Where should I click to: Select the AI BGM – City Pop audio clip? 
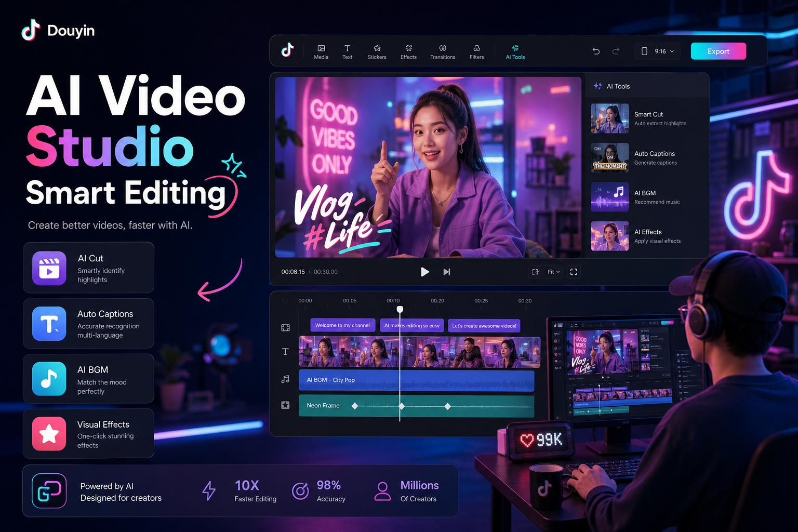417,380
